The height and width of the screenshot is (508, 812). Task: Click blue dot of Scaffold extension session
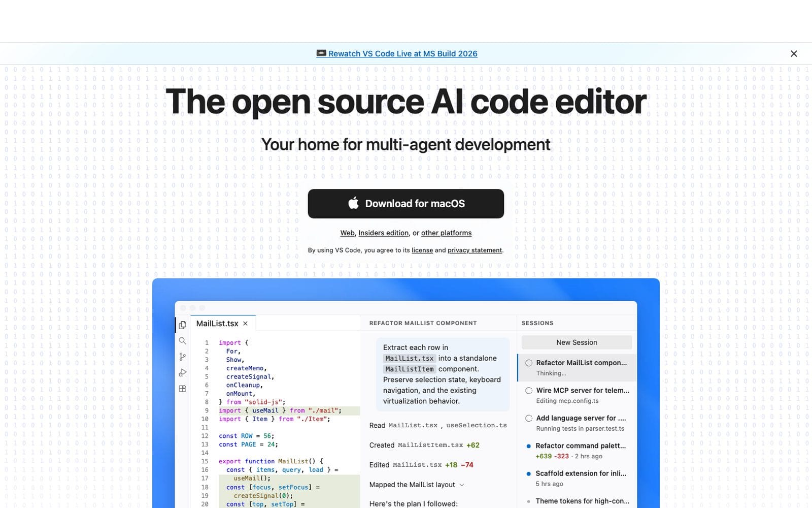coord(528,473)
